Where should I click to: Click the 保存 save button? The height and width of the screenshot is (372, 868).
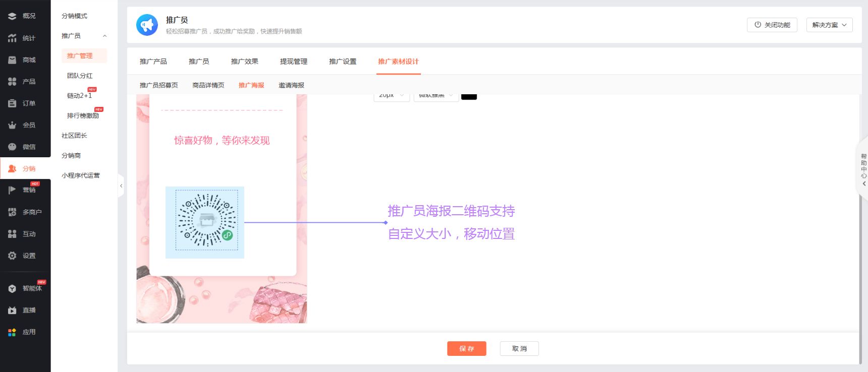[x=467, y=349]
